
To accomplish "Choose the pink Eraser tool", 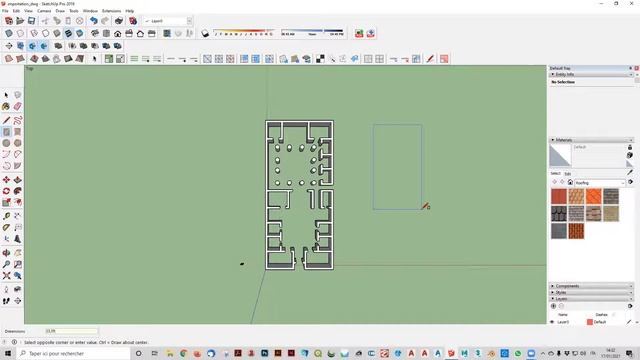I will coord(18,107).
